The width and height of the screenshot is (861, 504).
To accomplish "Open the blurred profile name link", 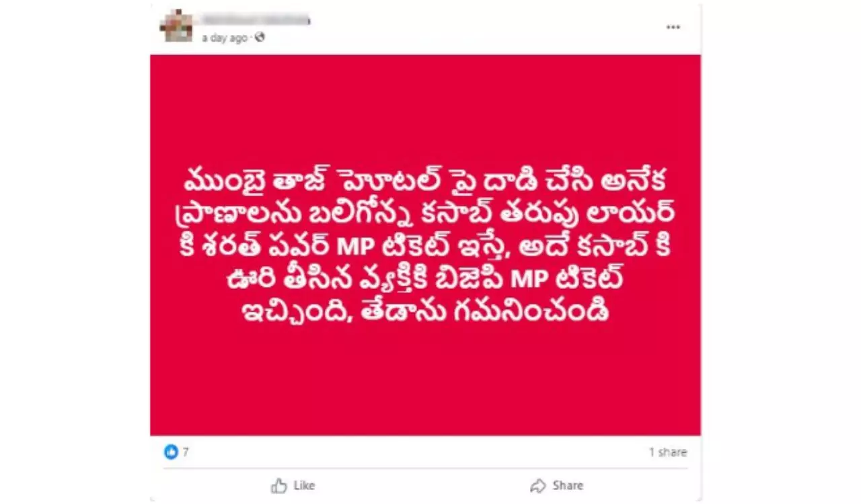I will (256, 19).
